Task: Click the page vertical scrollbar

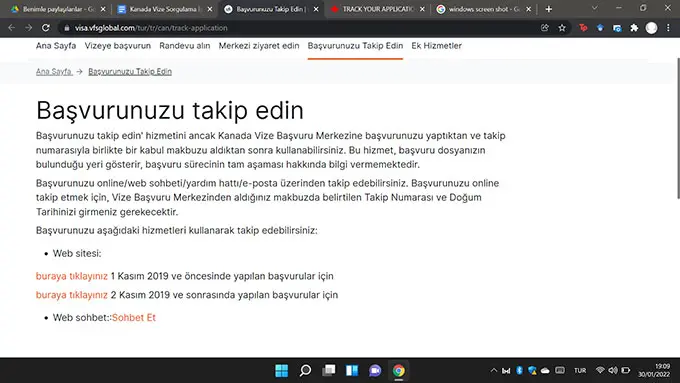Action: [678, 128]
